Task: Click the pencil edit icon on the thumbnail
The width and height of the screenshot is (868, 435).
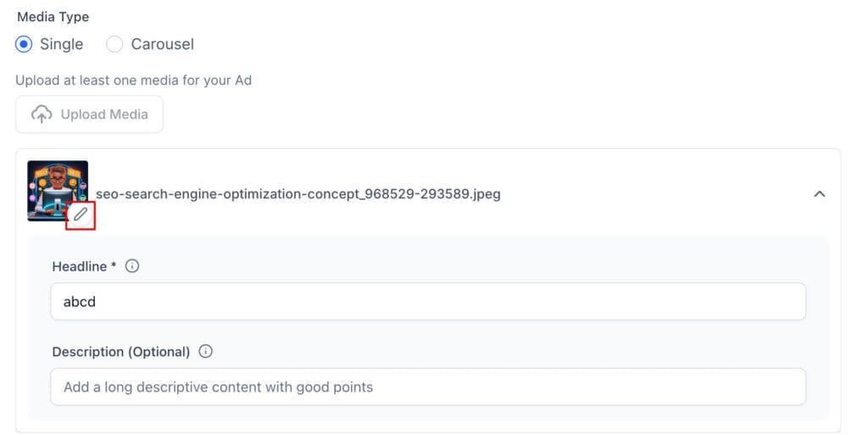Action: tap(81, 215)
